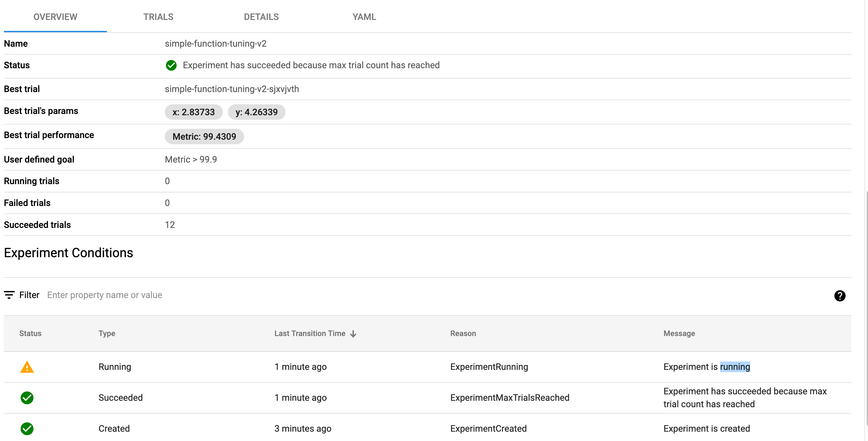Sort by the Reason column header

[463, 333]
